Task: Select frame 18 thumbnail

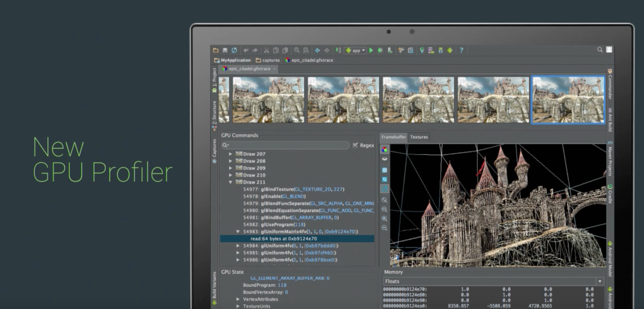Action: tap(418, 100)
